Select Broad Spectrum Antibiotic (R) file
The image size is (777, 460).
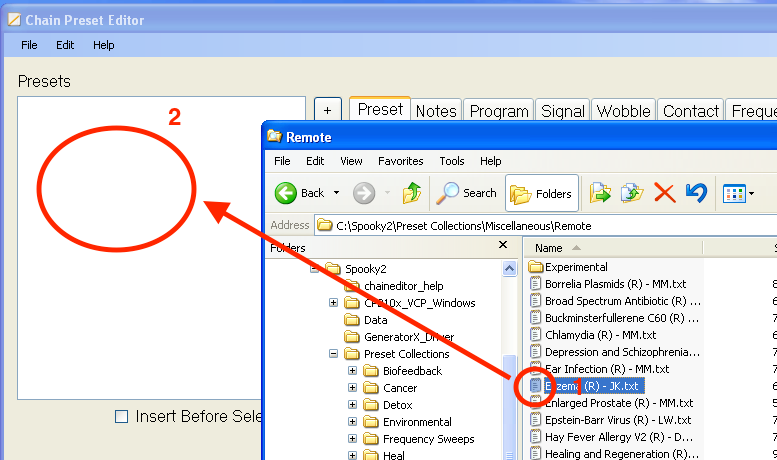(623, 301)
